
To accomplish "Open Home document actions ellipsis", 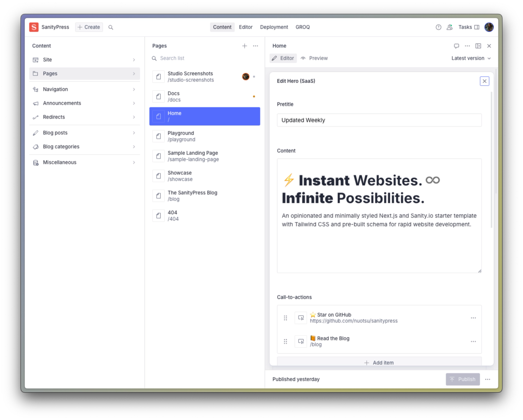I will coord(467,46).
